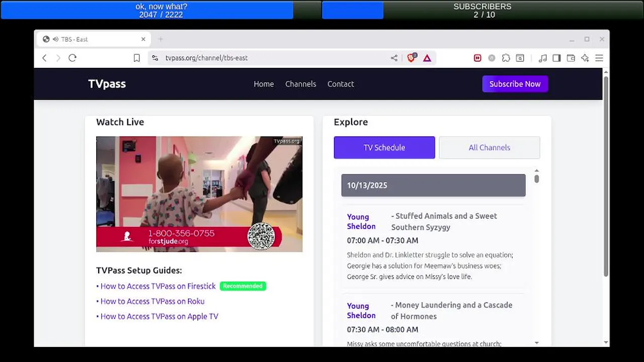This screenshot has width=644, height=362.
Task: Open site settings icon beside the URL
Action: coord(155,58)
